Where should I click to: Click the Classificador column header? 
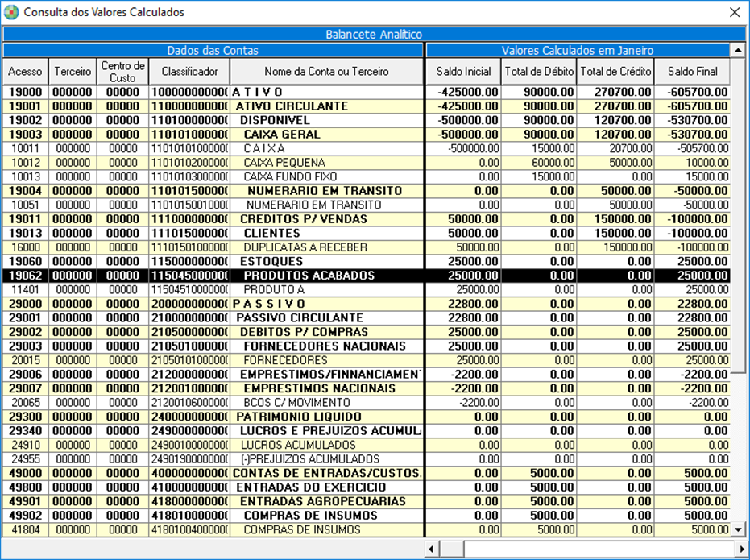click(x=189, y=72)
